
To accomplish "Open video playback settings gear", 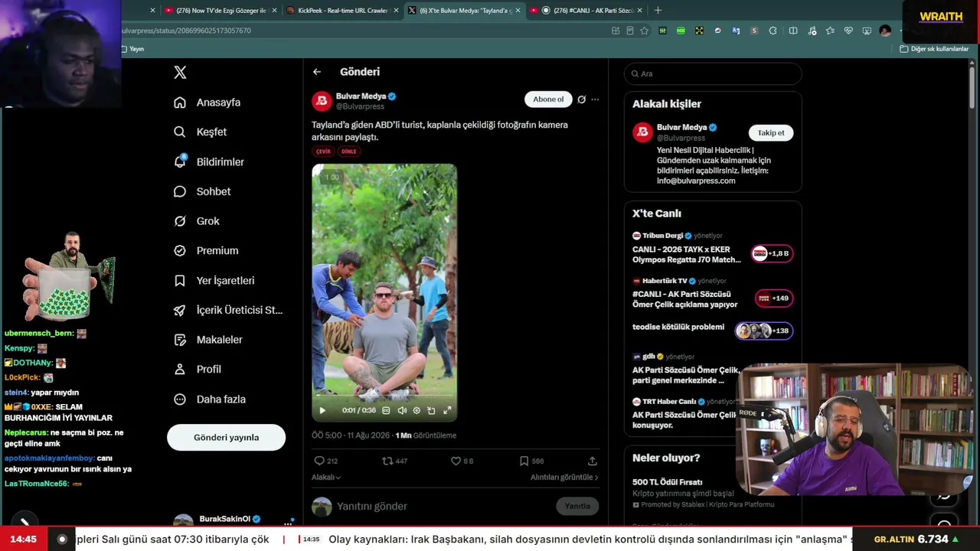I will tap(416, 410).
